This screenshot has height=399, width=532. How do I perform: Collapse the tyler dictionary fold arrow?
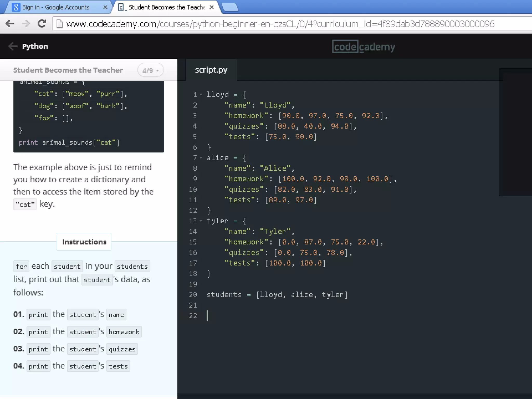click(x=201, y=221)
